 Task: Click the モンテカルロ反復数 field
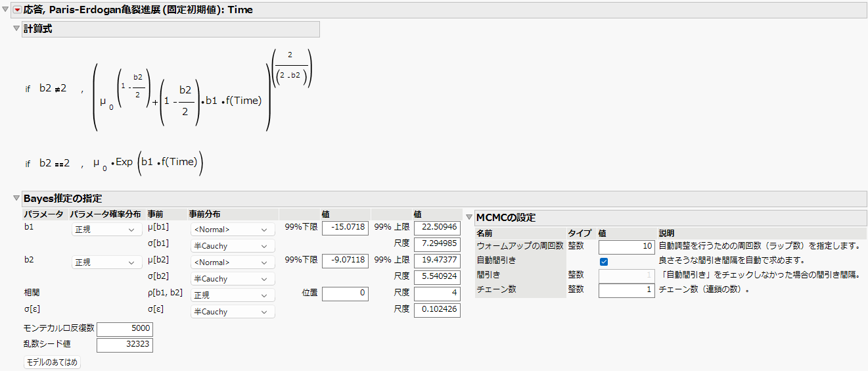(x=125, y=328)
